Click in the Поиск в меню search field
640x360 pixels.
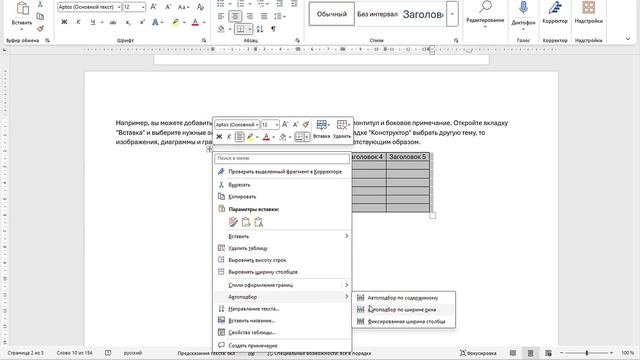282,158
